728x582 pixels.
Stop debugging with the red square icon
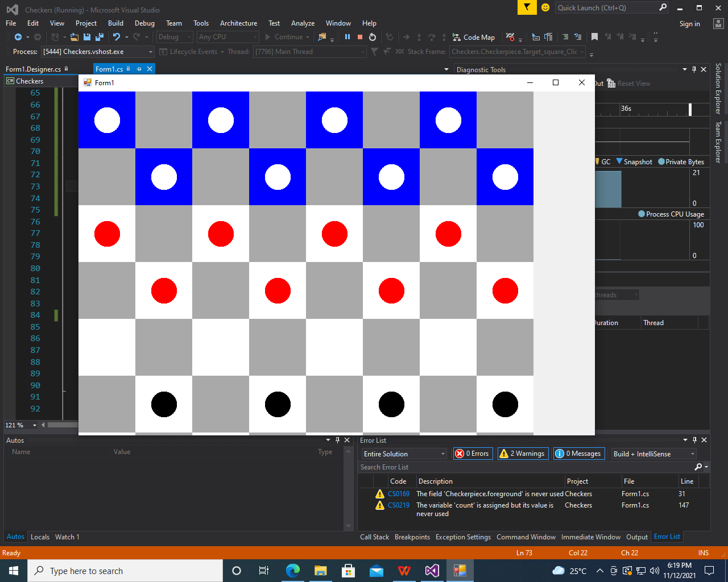[x=360, y=37]
